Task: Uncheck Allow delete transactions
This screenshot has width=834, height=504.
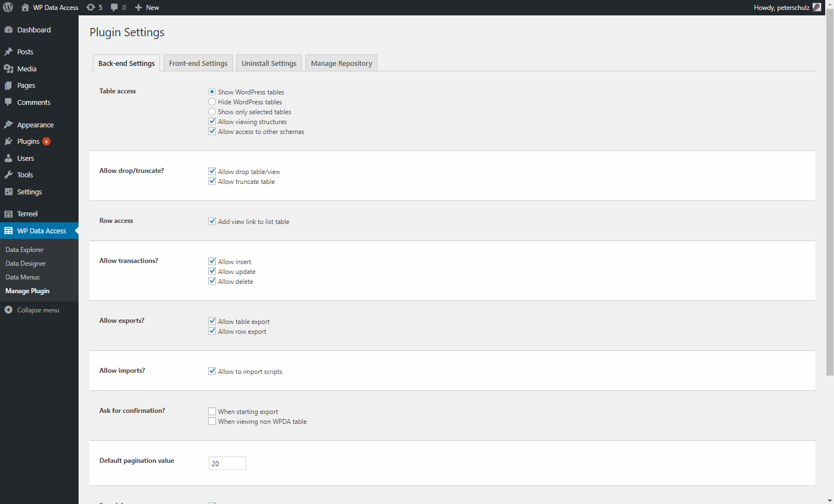Action: pos(212,281)
